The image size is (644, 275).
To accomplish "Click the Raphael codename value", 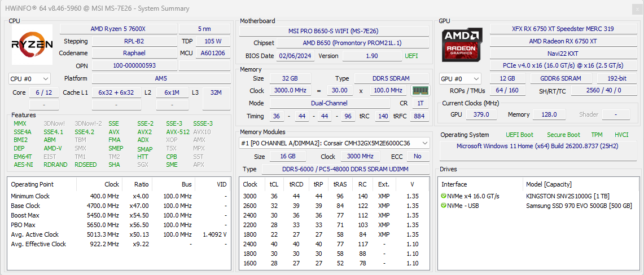I will 134,54.
